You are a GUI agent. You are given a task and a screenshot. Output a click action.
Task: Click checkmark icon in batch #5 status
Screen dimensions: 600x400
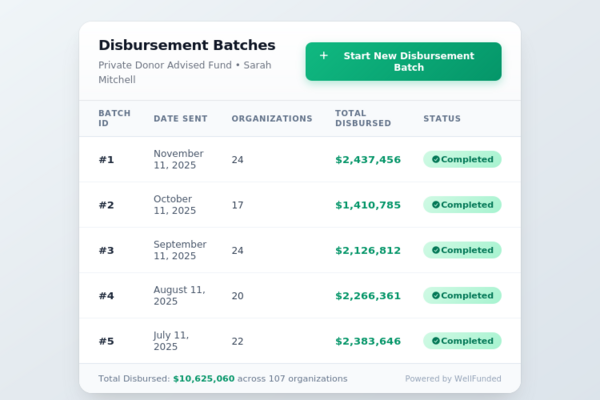(435, 341)
